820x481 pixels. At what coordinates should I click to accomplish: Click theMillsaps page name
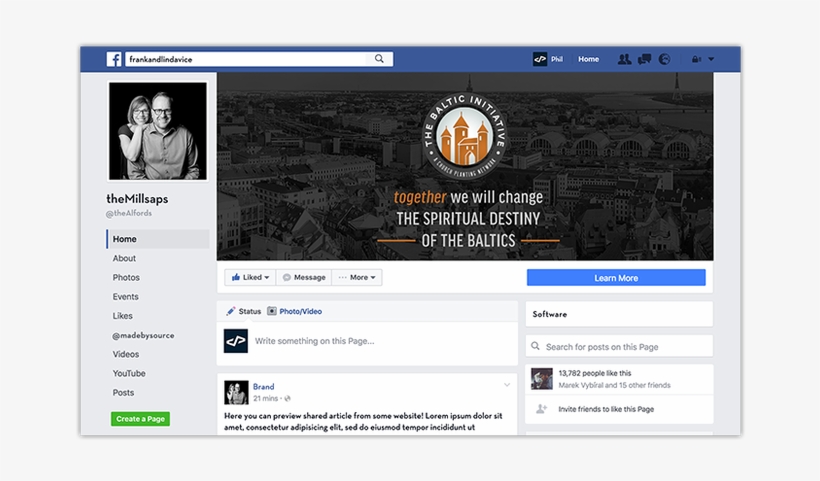(x=137, y=199)
